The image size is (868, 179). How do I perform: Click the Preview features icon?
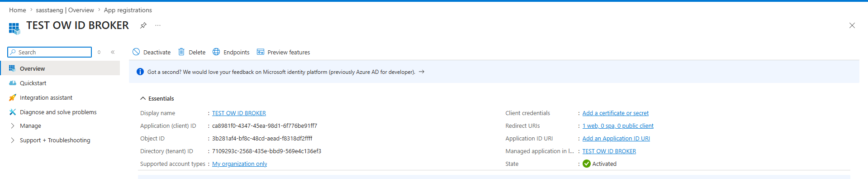[x=261, y=52]
